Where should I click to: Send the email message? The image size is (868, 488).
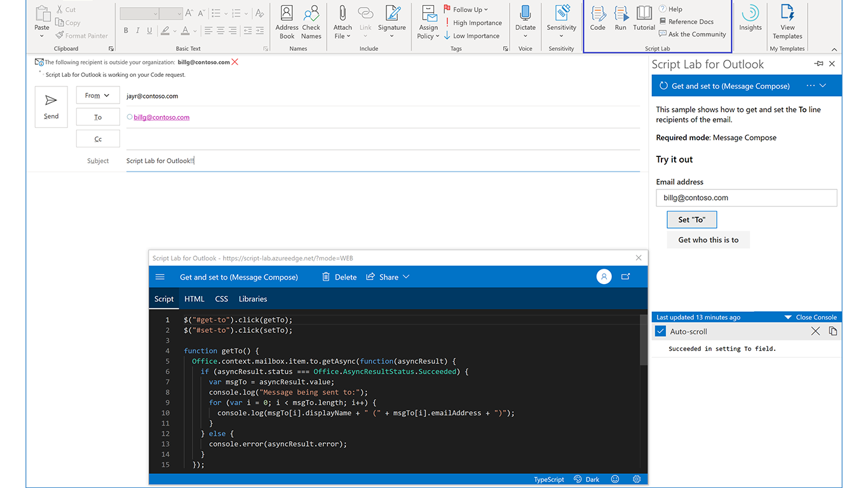point(51,106)
